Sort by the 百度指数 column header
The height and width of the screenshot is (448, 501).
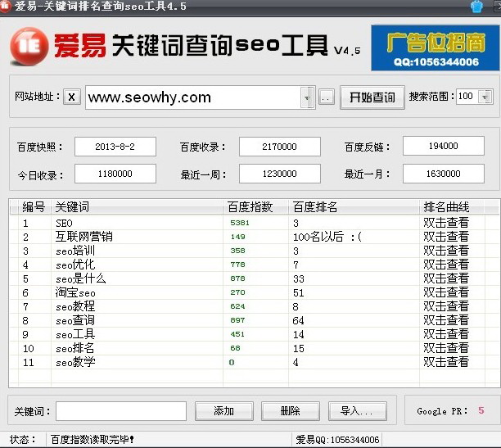coord(255,207)
